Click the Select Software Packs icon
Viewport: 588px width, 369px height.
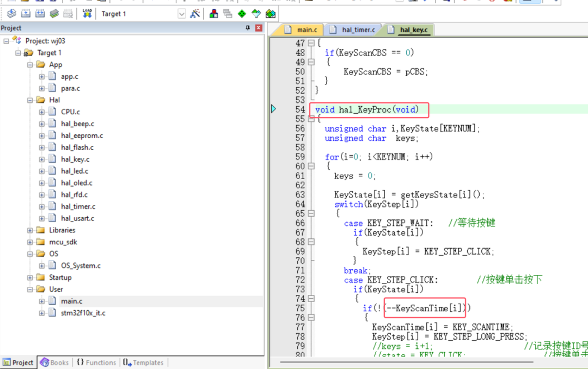coord(256,14)
